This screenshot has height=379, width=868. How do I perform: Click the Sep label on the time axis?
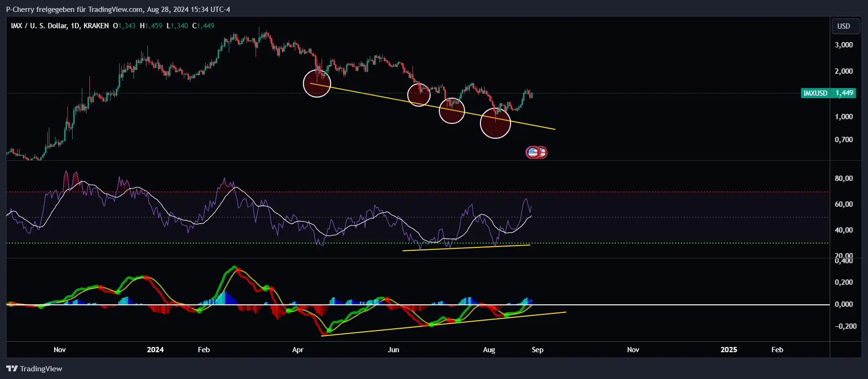pyautogui.click(x=537, y=350)
